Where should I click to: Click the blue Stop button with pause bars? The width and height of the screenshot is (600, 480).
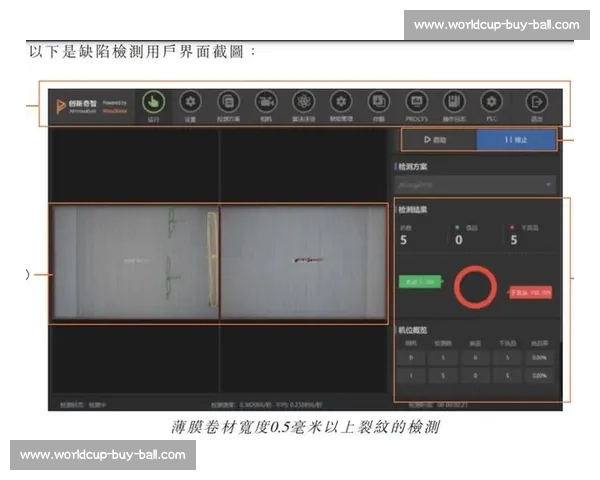[516, 140]
